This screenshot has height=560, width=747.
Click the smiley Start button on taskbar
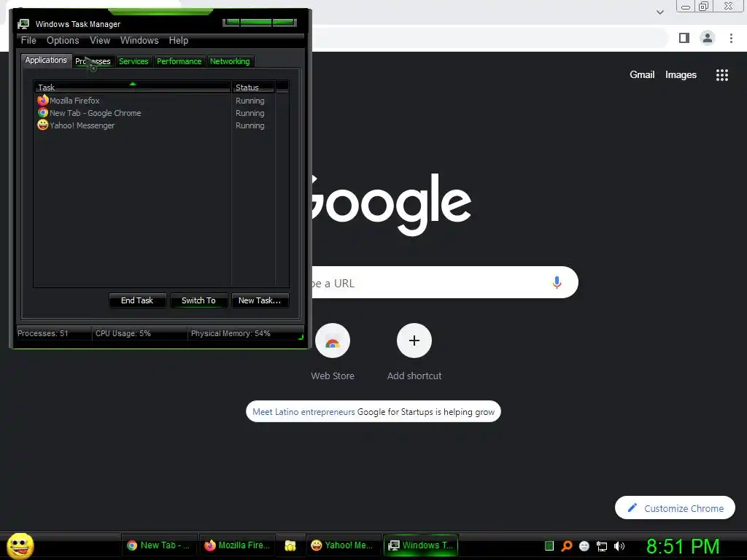coord(20,545)
